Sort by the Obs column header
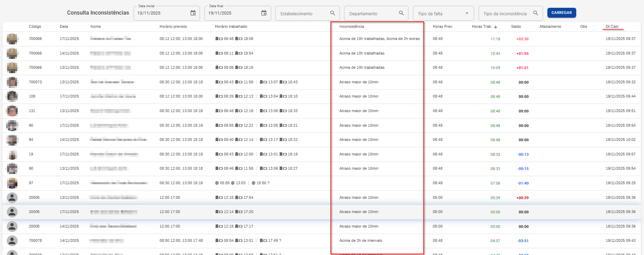 pyautogui.click(x=584, y=26)
